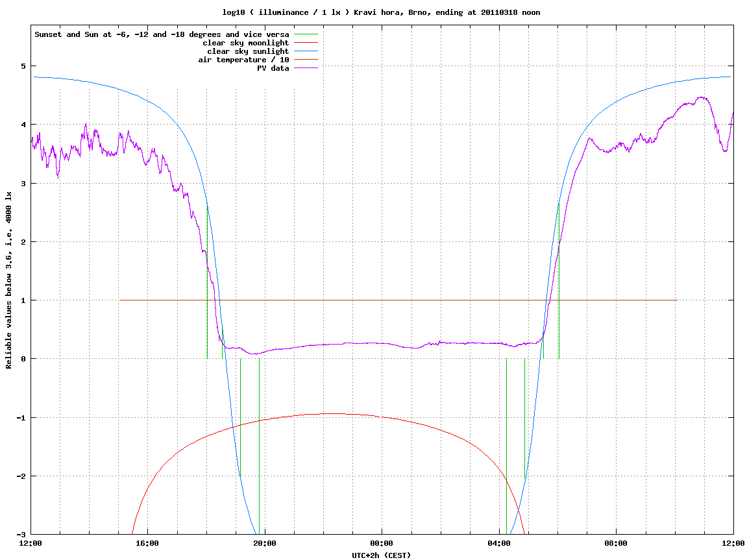Click the y-axis tick label -1
The width and height of the screenshot is (747, 560).
pyautogui.click(x=21, y=418)
